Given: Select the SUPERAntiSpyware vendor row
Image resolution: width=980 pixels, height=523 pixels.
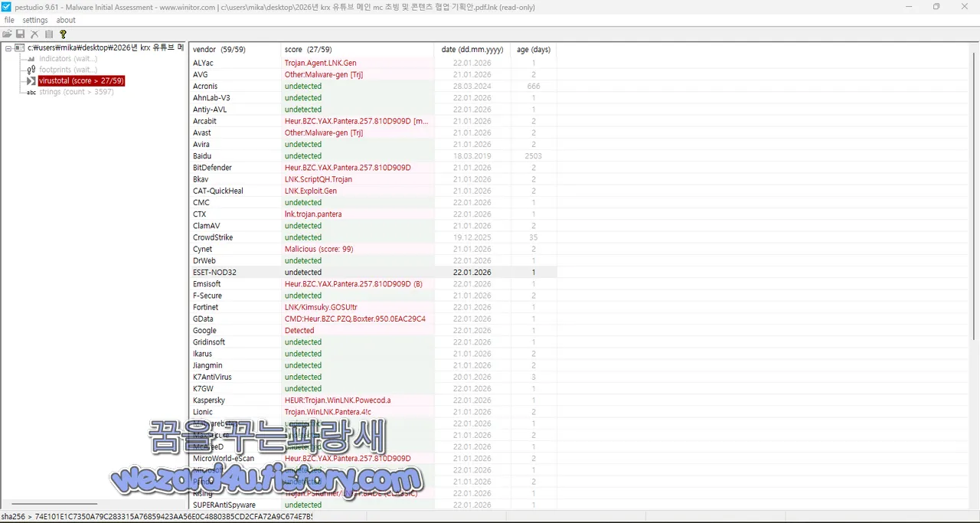Looking at the screenshot, I should tap(373, 505).
